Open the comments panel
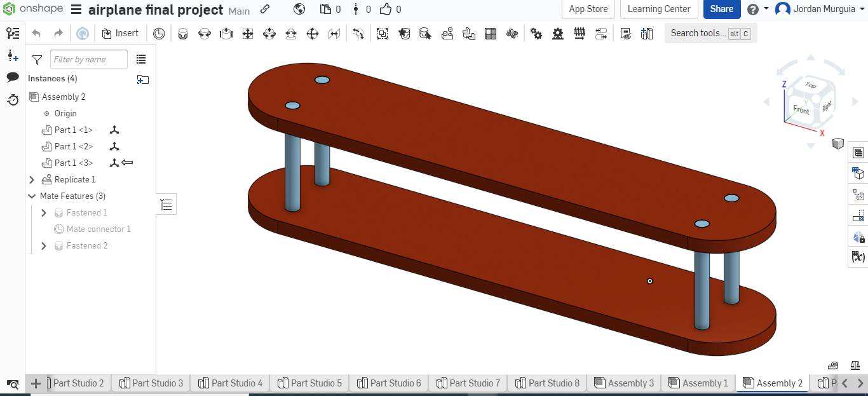The image size is (868, 396). point(13,77)
